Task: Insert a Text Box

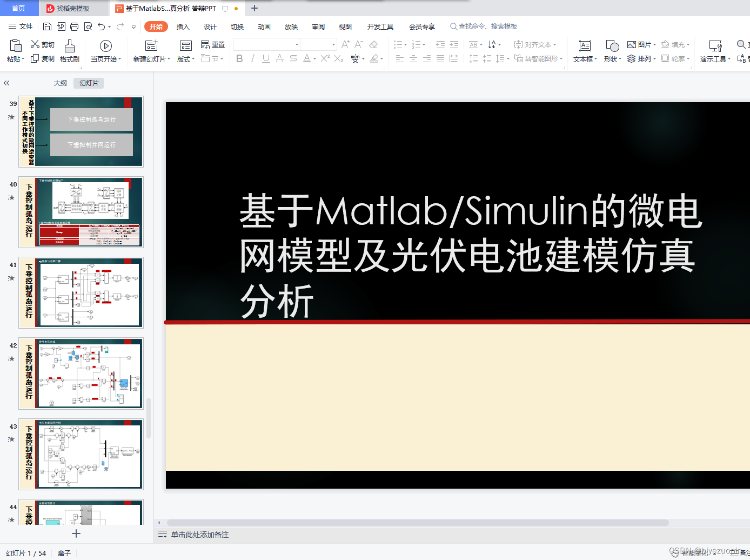Action: pos(585,51)
